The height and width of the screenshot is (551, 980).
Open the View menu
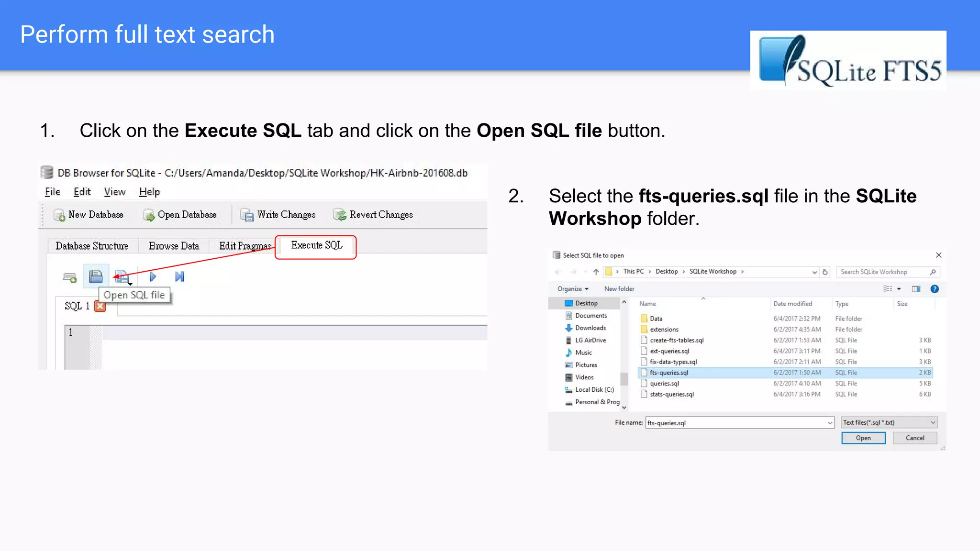(x=115, y=192)
